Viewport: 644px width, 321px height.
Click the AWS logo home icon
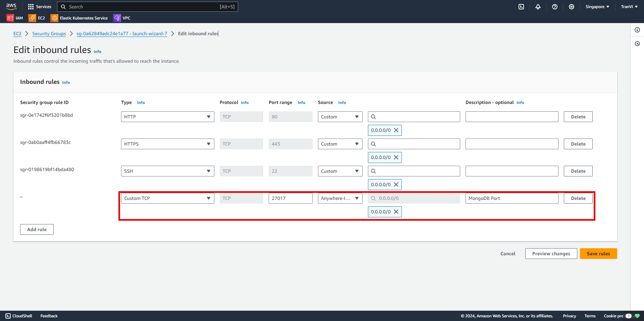tap(11, 6)
